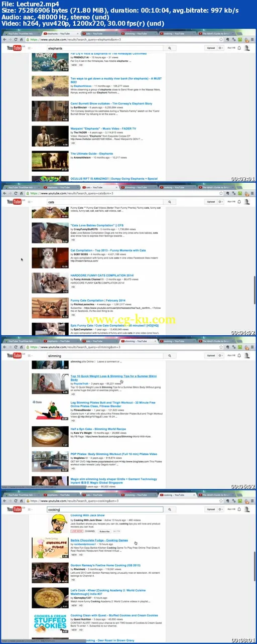The image size is (257, 644).
Task: Hit magnifier search button beside 'cooking' query
Action: point(170,509)
